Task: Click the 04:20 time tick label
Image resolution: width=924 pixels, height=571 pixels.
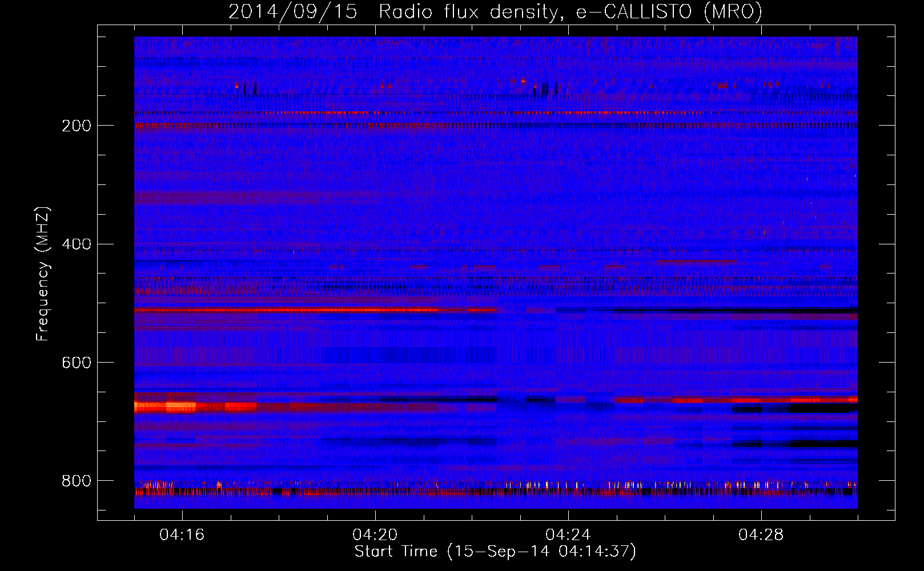Action: 375,534
